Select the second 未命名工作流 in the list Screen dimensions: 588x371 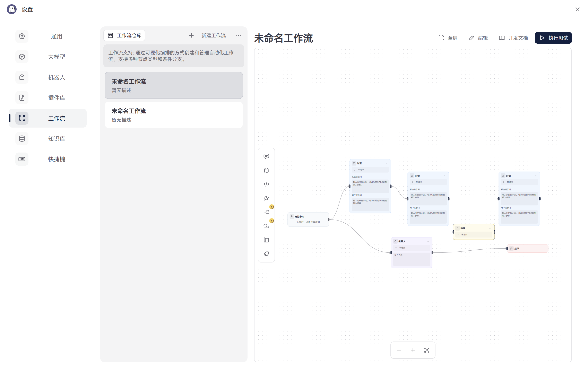click(x=174, y=115)
